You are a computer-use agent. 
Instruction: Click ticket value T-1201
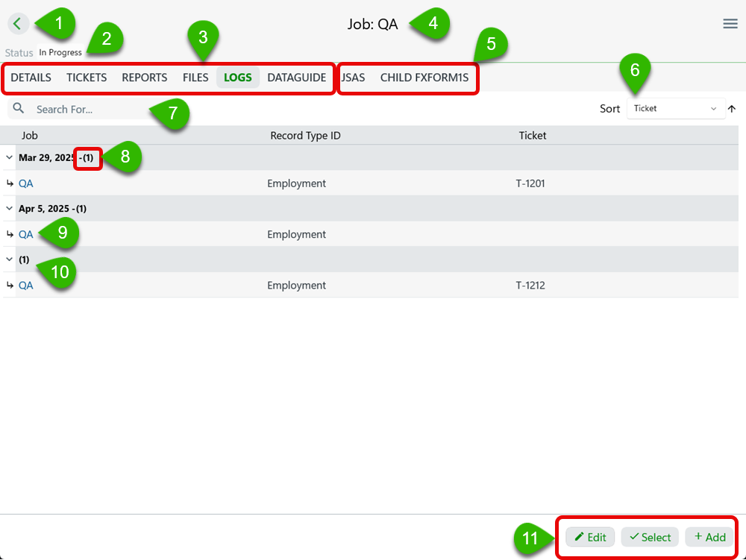pos(530,183)
